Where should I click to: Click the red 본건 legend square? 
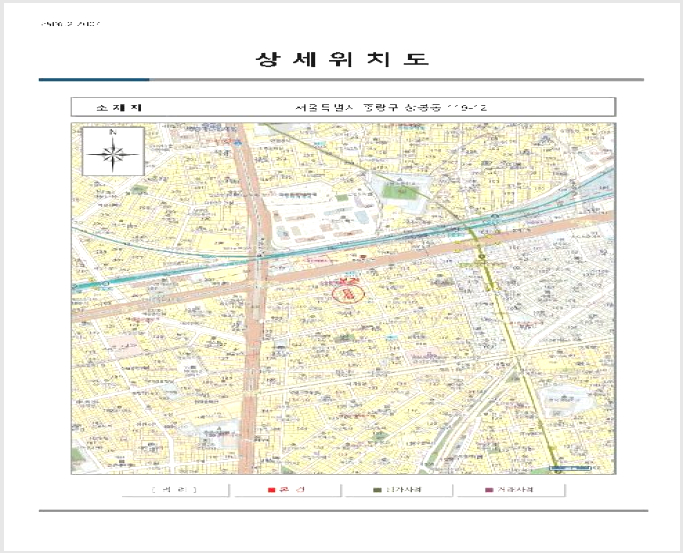(271, 490)
